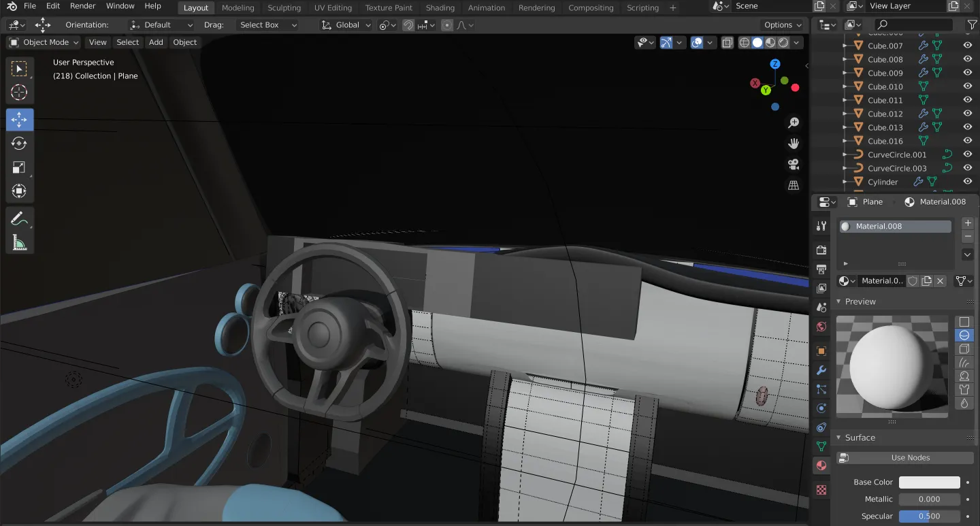
Task: Select the Rotate tool
Action: [20, 144]
